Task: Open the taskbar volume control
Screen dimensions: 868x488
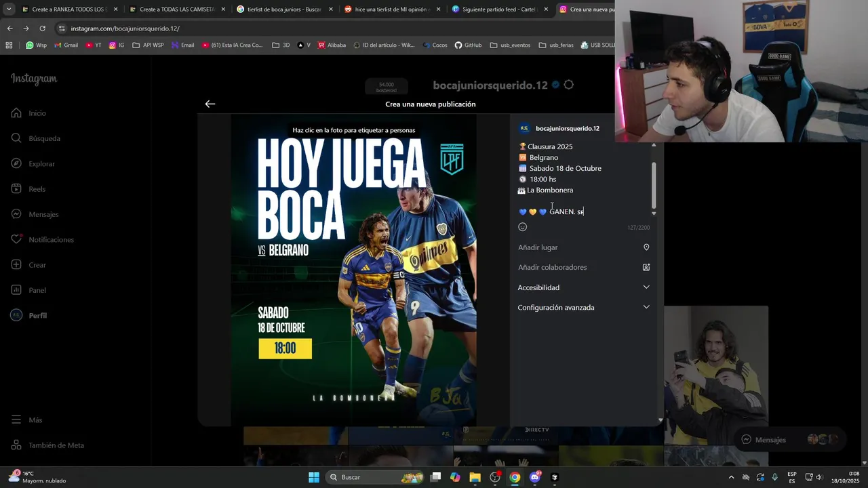Action: 819,477
